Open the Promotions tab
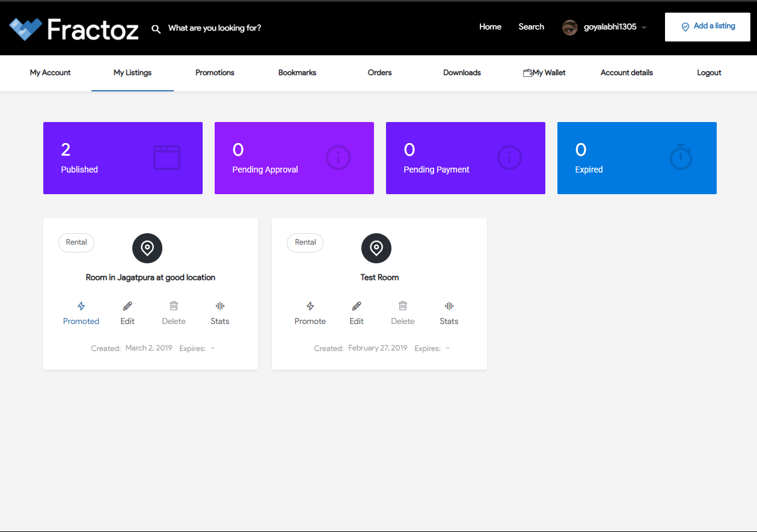 coord(215,72)
